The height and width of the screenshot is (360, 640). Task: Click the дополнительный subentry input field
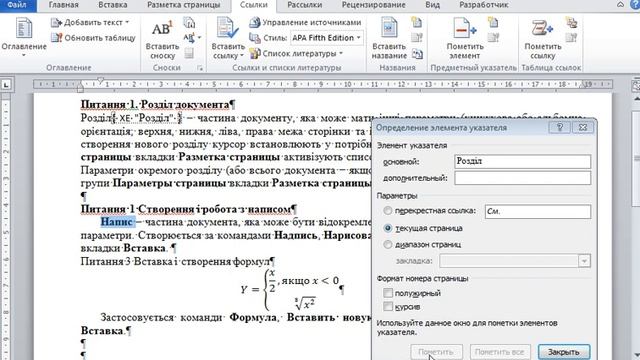[x=522, y=178]
